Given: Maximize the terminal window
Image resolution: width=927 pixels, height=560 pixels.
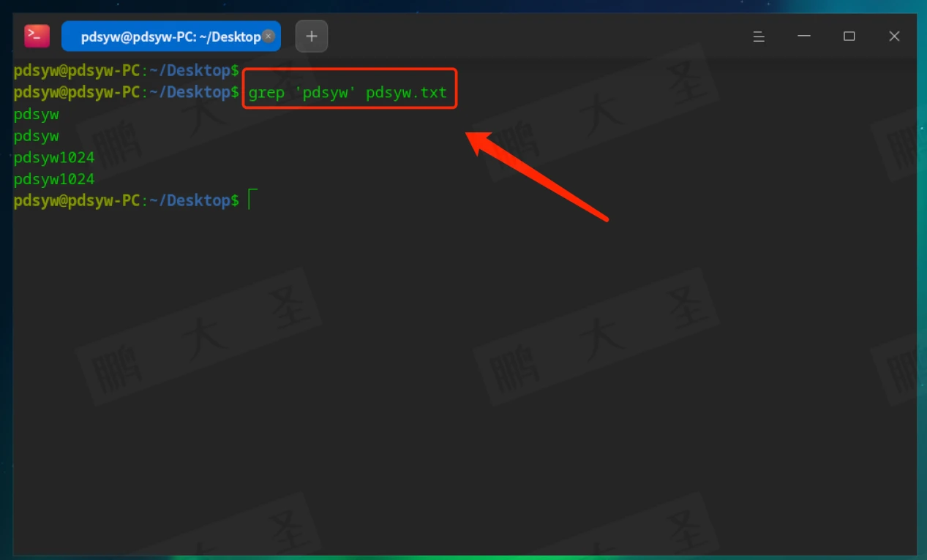Looking at the screenshot, I should pos(849,36).
